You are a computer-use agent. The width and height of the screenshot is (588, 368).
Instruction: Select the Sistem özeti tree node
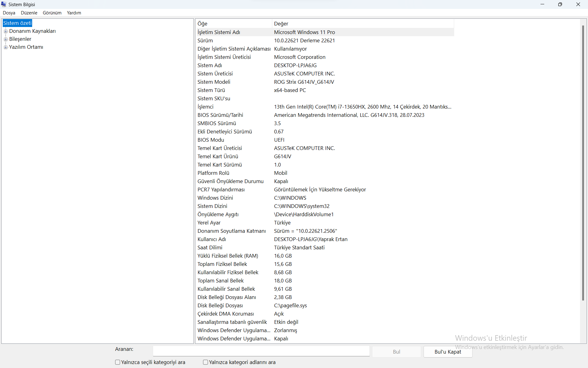[x=17, y=23]
